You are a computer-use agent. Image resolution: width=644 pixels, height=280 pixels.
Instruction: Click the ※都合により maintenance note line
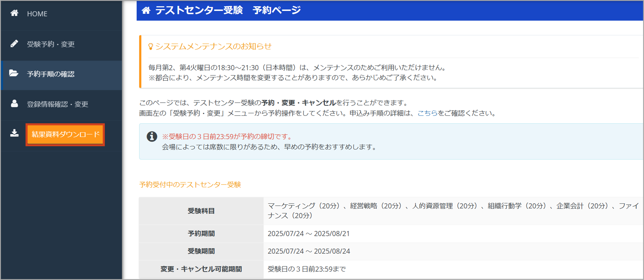click(x=293, y=78)
